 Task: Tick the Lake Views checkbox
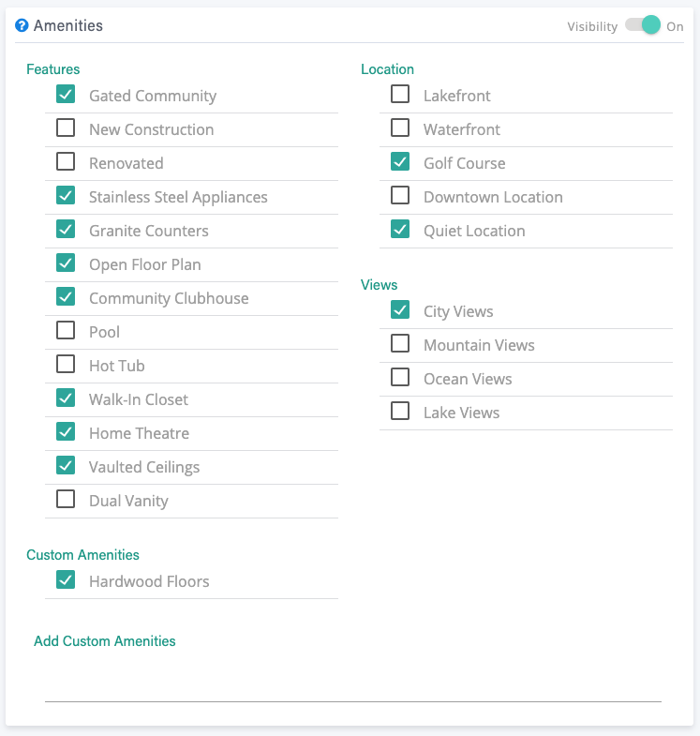(400, 412)
